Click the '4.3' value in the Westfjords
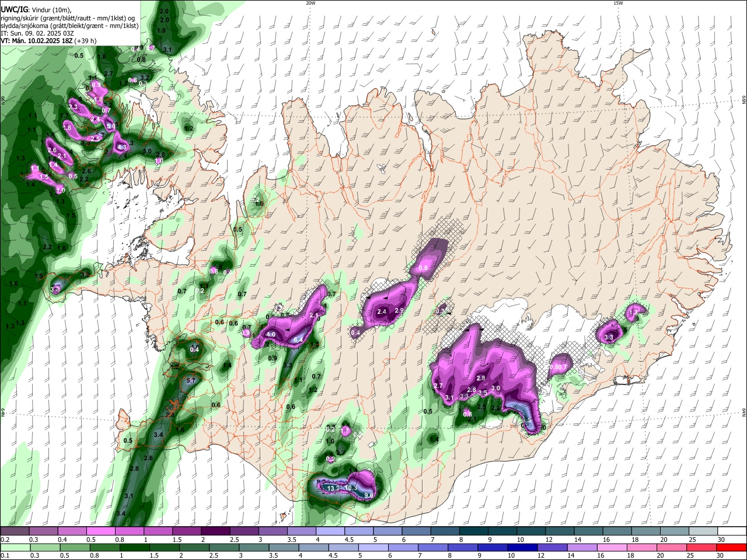The height and width of the screenshot is (560, 747). [122, 148]
